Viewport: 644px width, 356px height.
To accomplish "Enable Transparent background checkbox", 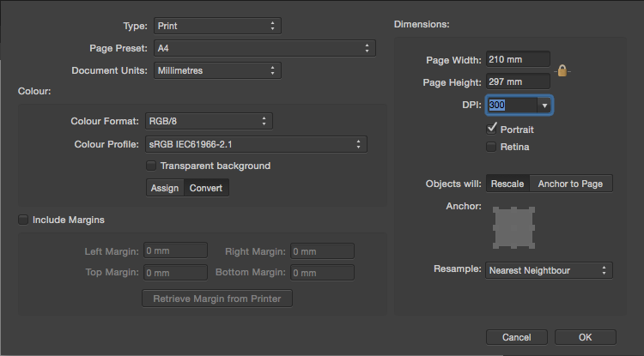I will pos(151,166).
